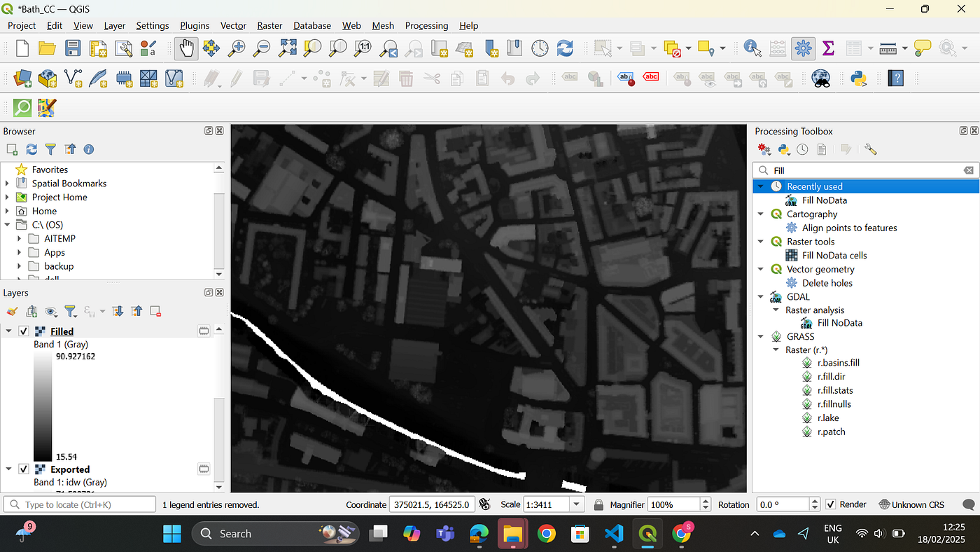Select the Measure Line ruler tool
This screenshot has width=980, height=552.
(x=888, y=48)
